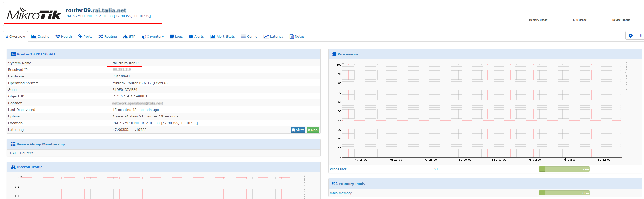The width and height of the screenshot is (644, 199).
Task: Show the Alert Stats tab
Action: pos(222,36)
